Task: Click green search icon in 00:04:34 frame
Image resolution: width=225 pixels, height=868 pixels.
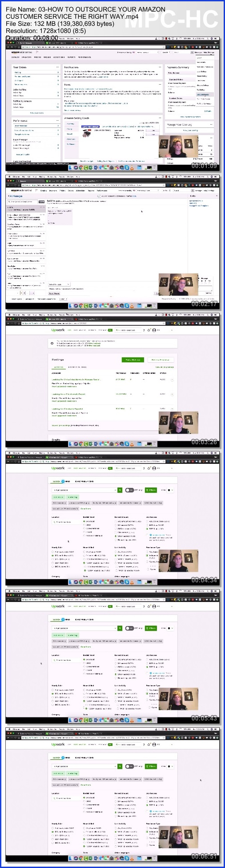Action: pyautogui.click(x=120, y=490)
